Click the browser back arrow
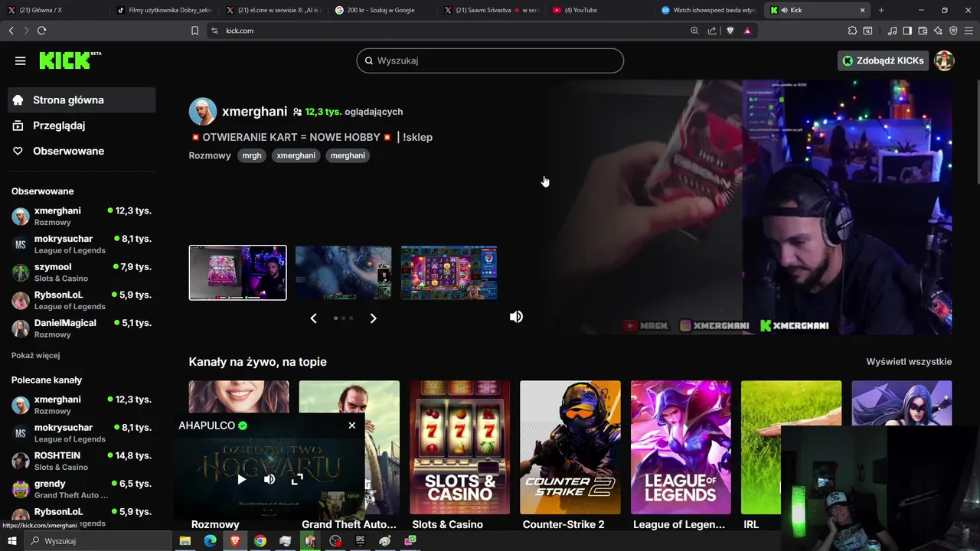 (11, 31)
